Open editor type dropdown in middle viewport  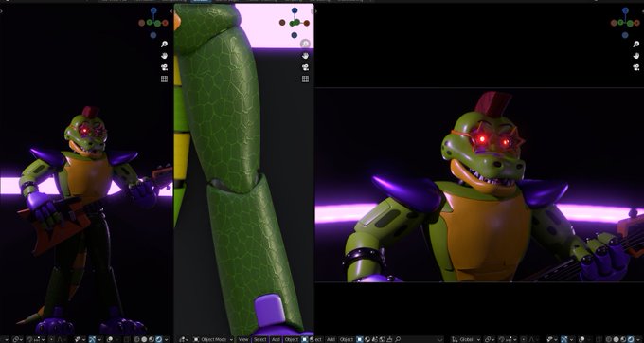[183, 339]
